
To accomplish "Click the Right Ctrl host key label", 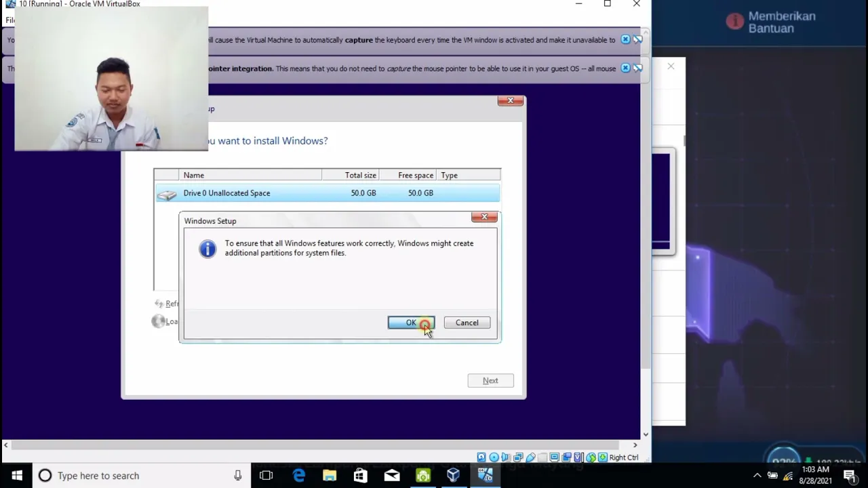I will (624, 457).
